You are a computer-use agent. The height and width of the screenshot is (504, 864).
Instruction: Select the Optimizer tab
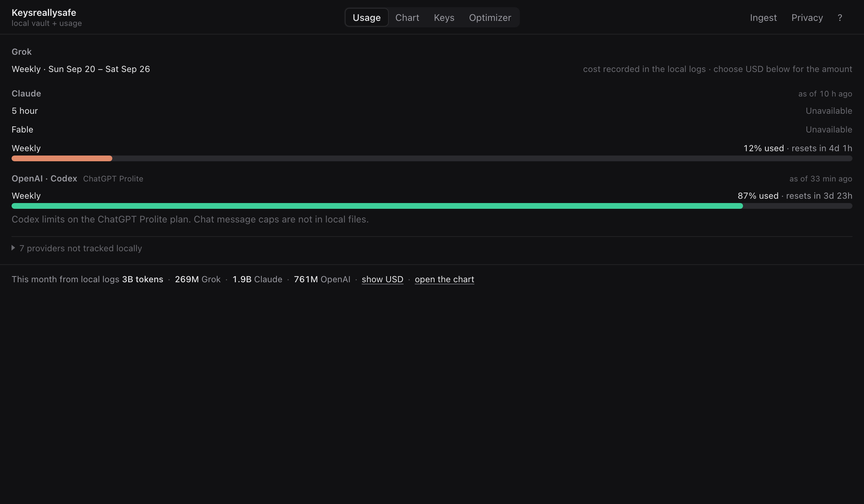(x=490, y=17)
